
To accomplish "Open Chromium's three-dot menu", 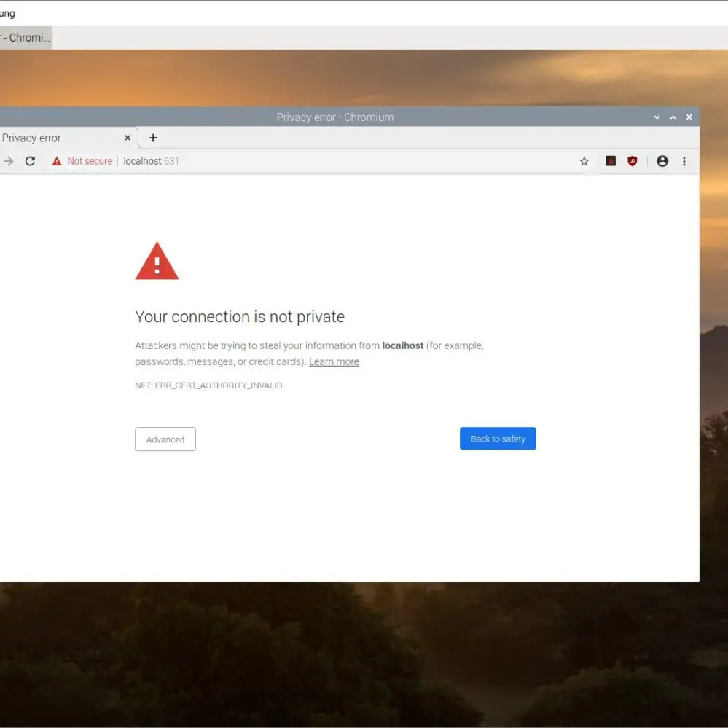I will pyautogui.click(x=684, y=161).
